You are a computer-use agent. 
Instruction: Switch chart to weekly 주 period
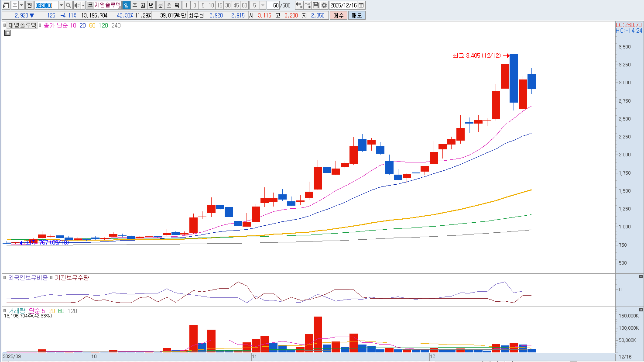[135, 5]
